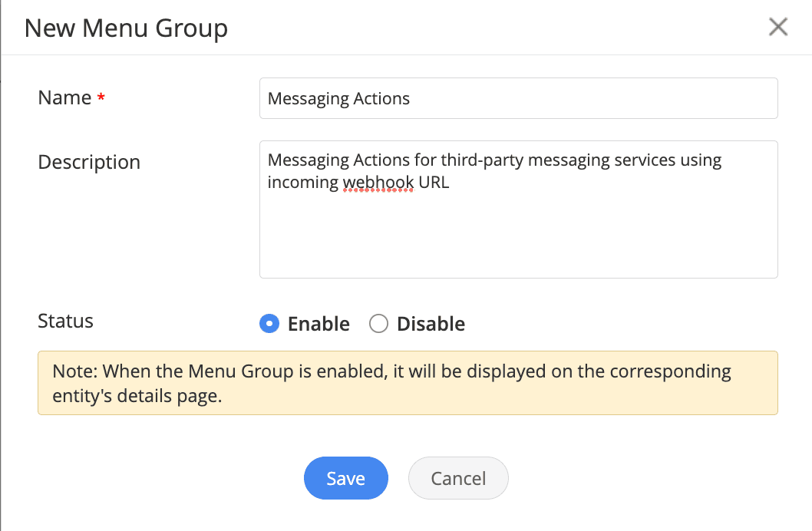Select the Disable status radio button
The width and height of the screenshot is (812, 531).
(378, 324)
